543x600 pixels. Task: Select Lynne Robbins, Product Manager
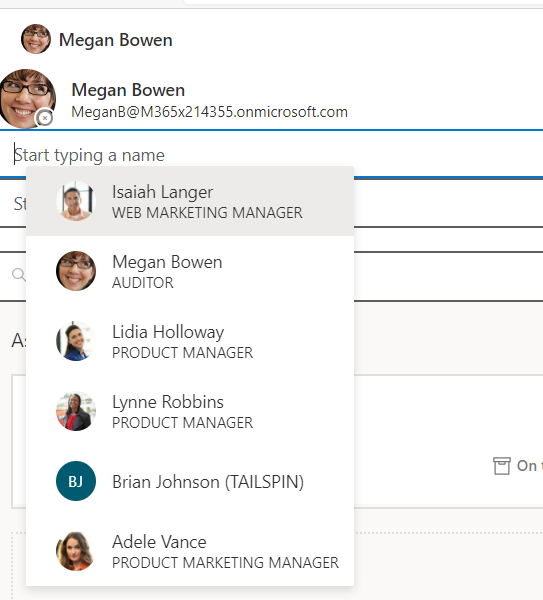pos(190,411)
